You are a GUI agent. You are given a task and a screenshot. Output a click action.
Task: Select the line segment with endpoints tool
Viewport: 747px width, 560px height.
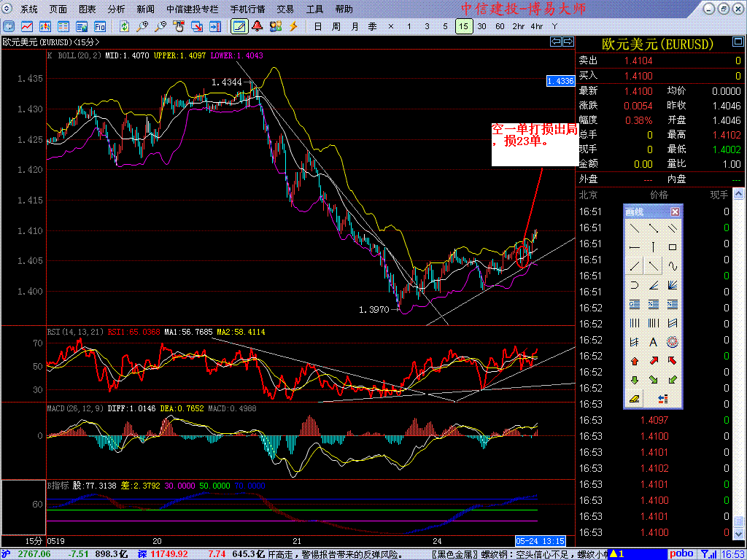tap(654, 228)
